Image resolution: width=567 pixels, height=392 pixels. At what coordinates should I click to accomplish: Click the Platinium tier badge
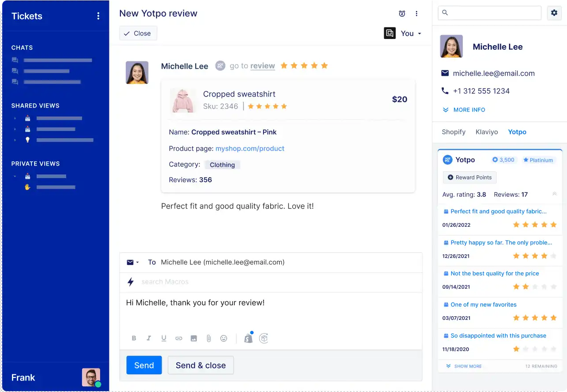tap(538, 160)
